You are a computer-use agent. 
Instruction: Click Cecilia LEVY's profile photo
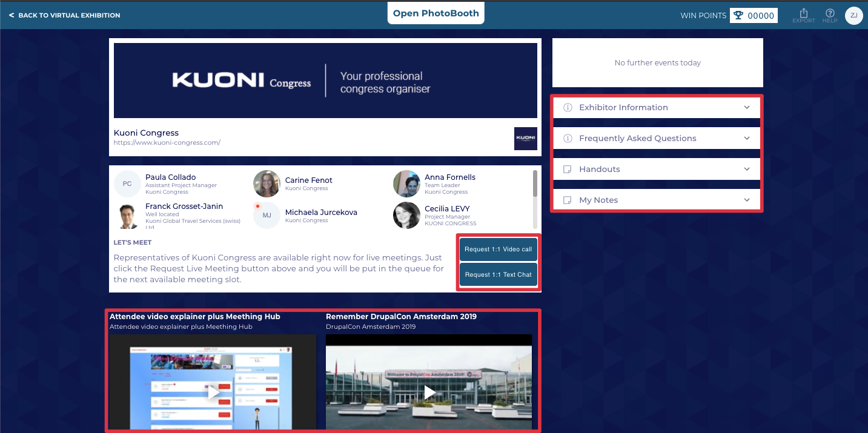pos(406,216)
